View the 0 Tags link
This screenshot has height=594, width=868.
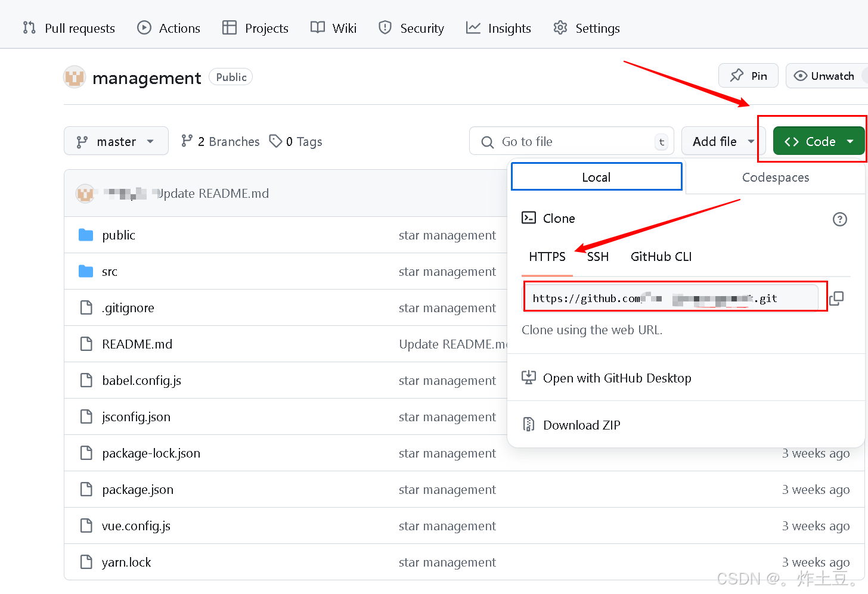[296, 141]
